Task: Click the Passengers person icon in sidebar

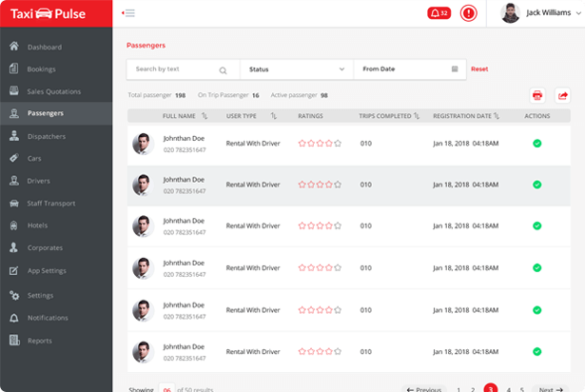Action: click(14, 113)
